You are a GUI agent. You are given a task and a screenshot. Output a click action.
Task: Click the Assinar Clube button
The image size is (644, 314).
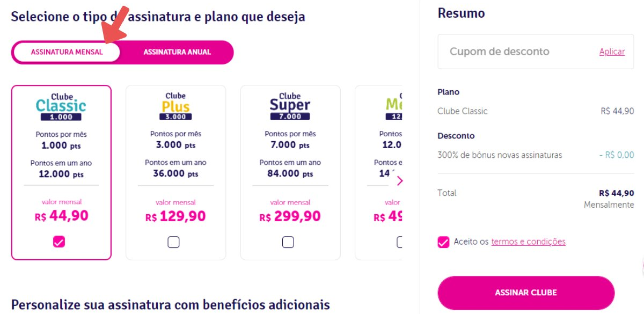526,293
